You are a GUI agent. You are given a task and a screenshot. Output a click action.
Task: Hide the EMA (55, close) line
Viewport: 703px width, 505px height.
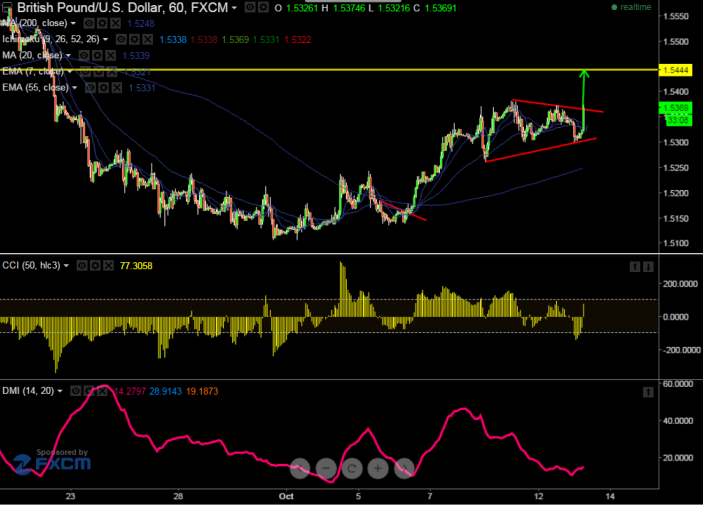pyautogui.click(x=90, y=87)
